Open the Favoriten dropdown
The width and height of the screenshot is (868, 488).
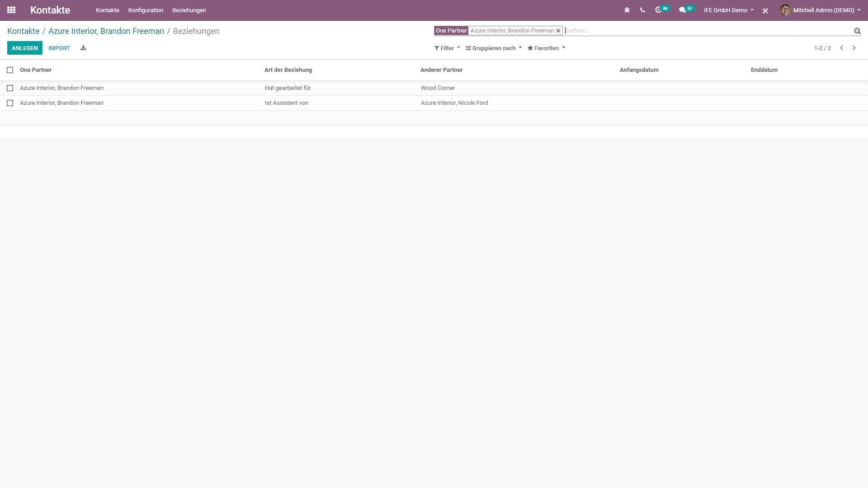click(x=546, y=48)
